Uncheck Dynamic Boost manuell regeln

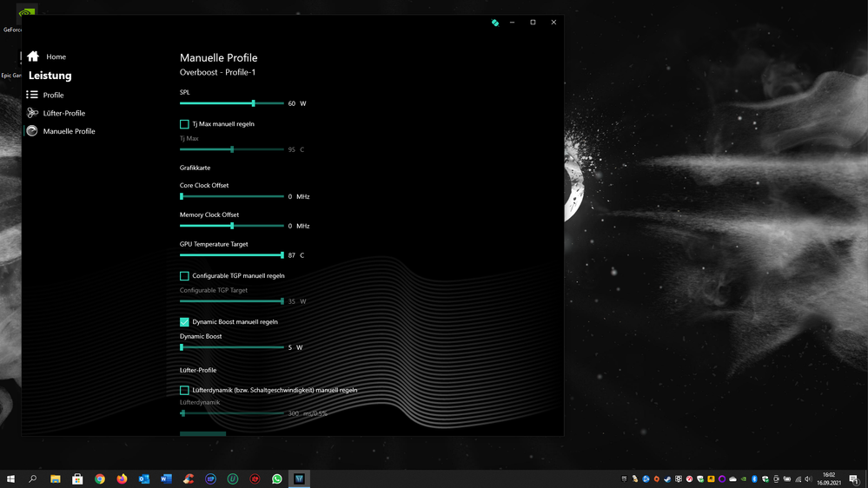point(184,322)
